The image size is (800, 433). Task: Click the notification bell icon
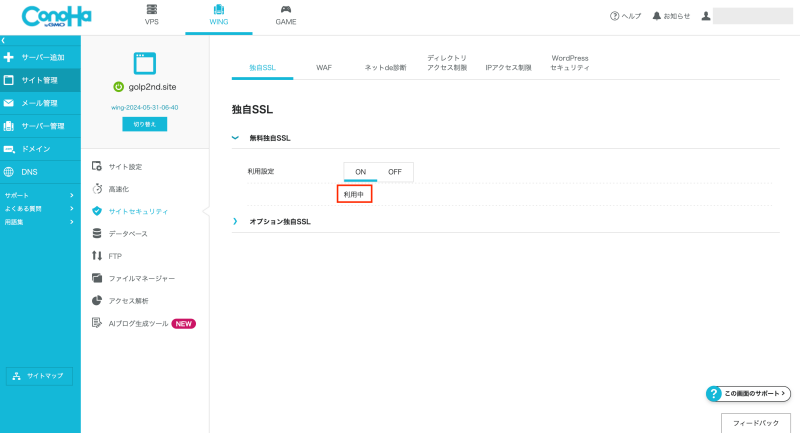pyautogui.click(x=657, y=16)
